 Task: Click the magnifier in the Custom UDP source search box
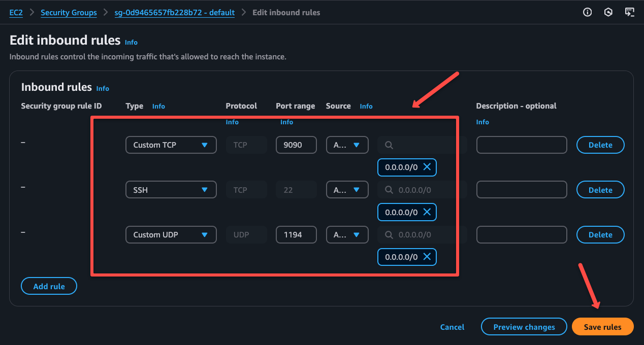[389, 234]
